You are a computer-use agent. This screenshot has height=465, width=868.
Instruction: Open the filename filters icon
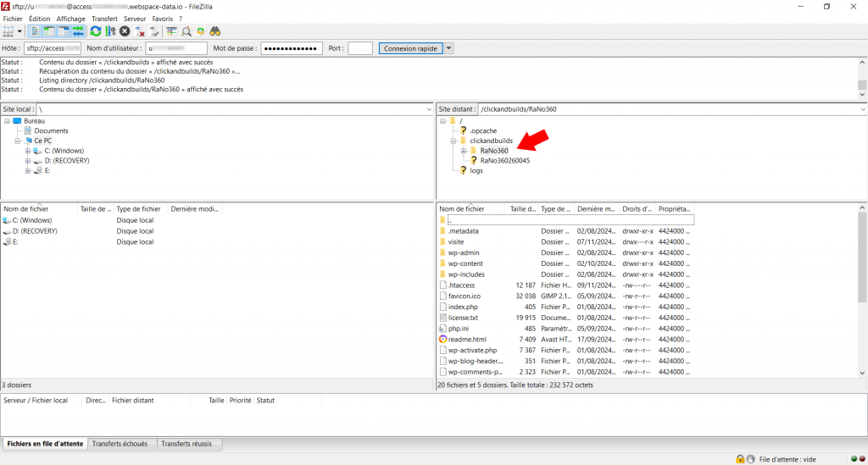pyautogui.click(x=171, y=31)
